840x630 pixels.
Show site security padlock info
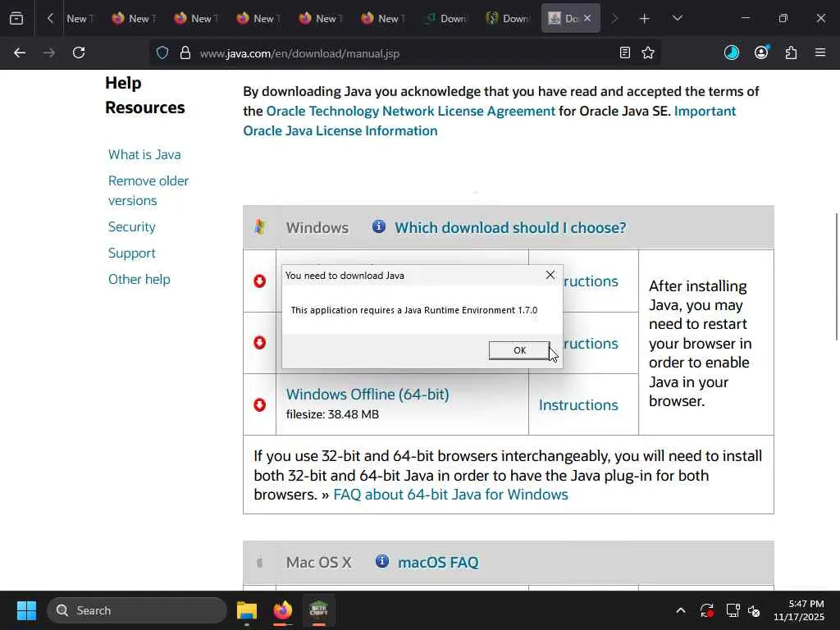[x=185, y=52]
